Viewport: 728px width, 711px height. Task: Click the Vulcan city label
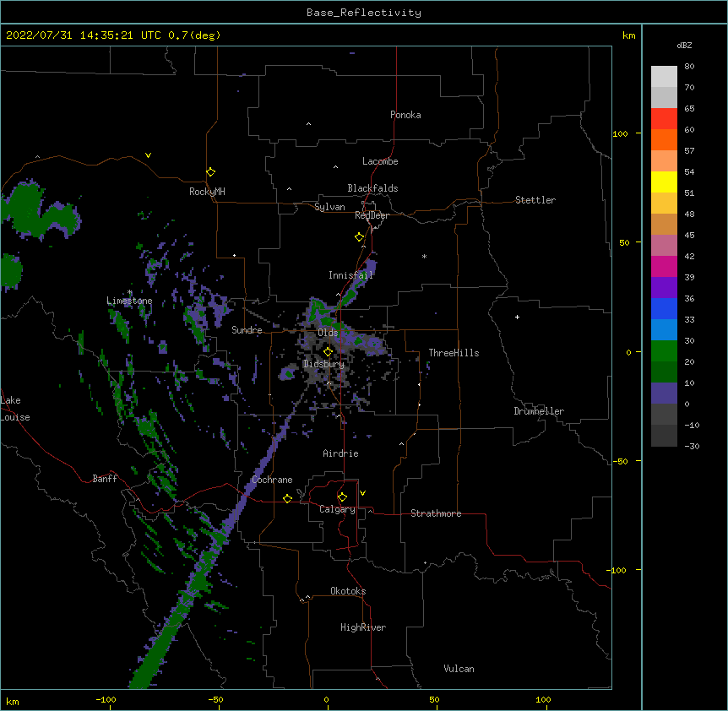(x=459, y=669)
